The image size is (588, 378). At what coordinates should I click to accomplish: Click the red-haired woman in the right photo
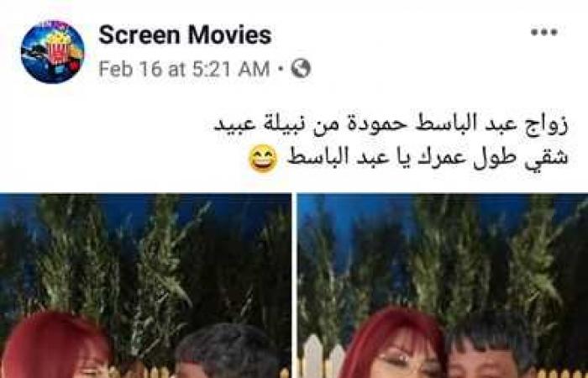pyautogui.click(x=394, y=343)
